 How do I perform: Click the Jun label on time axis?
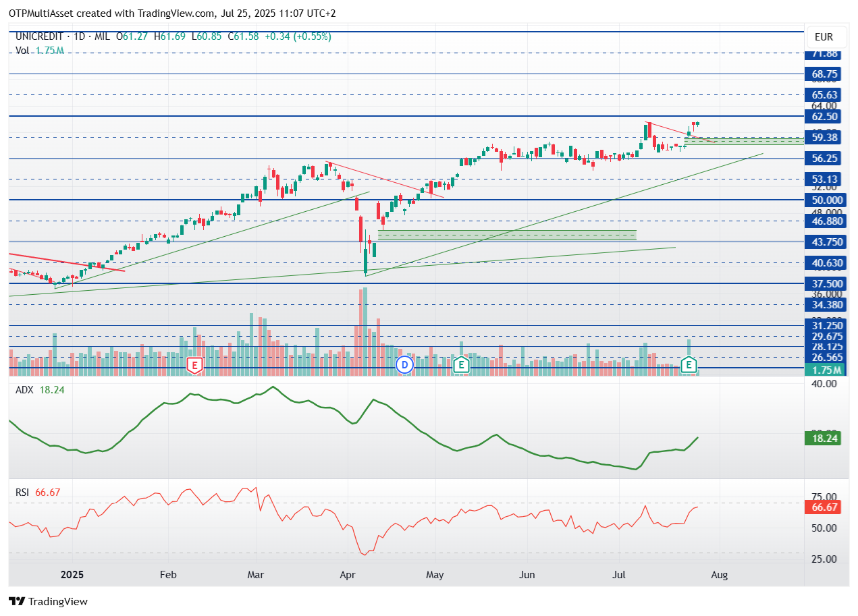527,575
